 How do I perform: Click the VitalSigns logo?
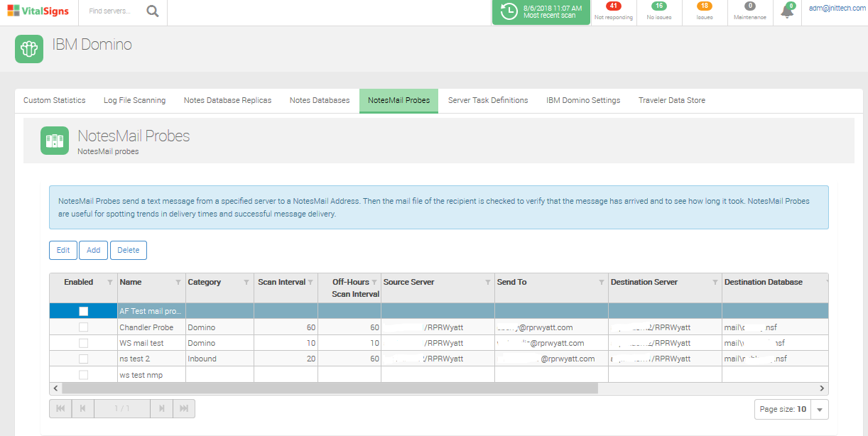[40, 11]
